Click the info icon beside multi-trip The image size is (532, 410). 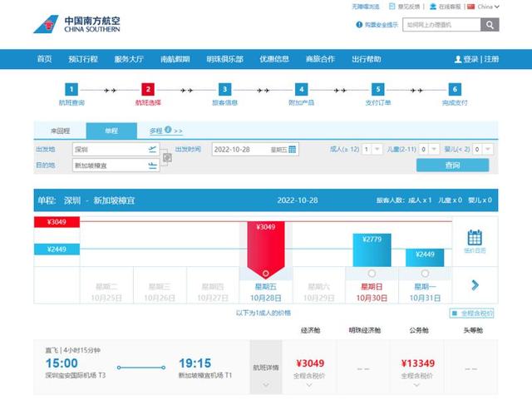(168, 130)
